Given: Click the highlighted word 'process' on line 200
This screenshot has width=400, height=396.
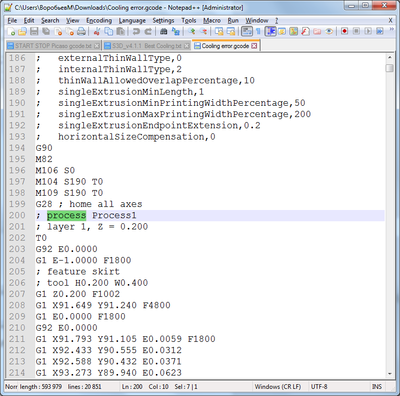Looking at the screenshot, I should point(66,215).
